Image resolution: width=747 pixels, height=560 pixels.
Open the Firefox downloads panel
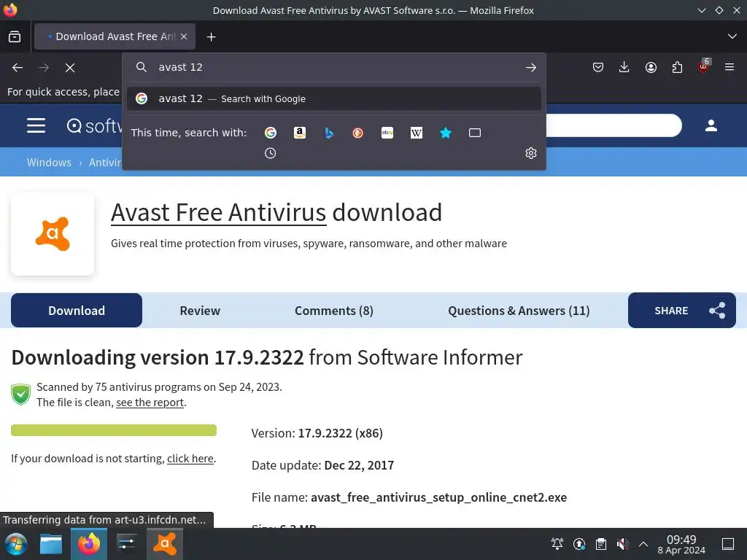pos(624,68)
